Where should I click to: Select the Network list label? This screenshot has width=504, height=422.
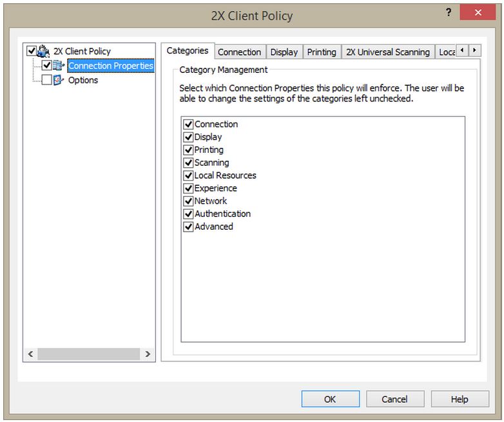click(x=211, y=201)
